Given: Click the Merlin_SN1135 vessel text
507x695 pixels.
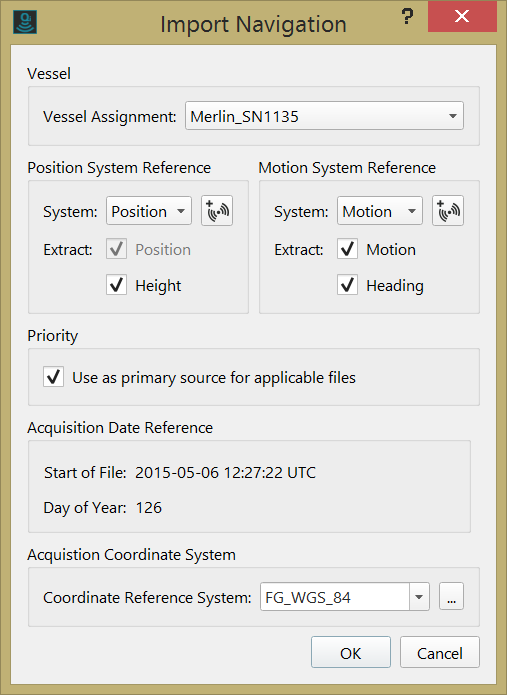Looking at the screenshot, I should click(x=245, y=117).
